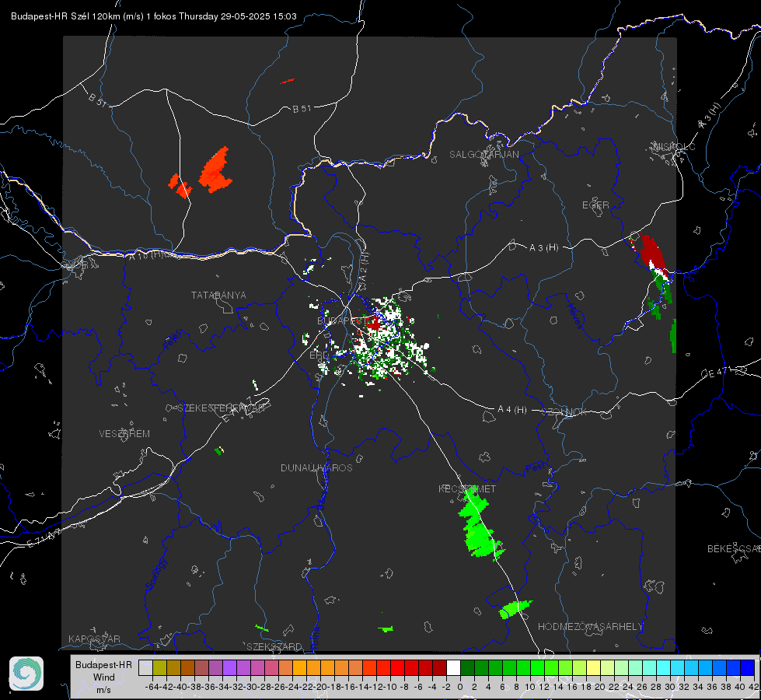The image size is (761, 700).
Task: Click the SALGÓTARJÁN city label
Action: 483,155
